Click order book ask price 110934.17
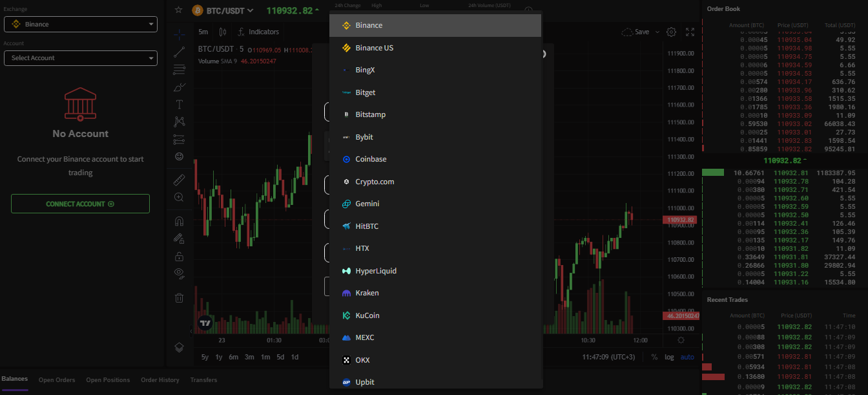The width and height of the screenshot is (868, 395). (795, 81)
